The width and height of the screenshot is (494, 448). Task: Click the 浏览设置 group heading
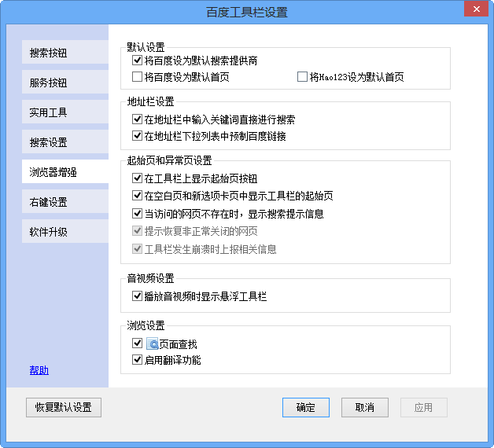point(146,325)
